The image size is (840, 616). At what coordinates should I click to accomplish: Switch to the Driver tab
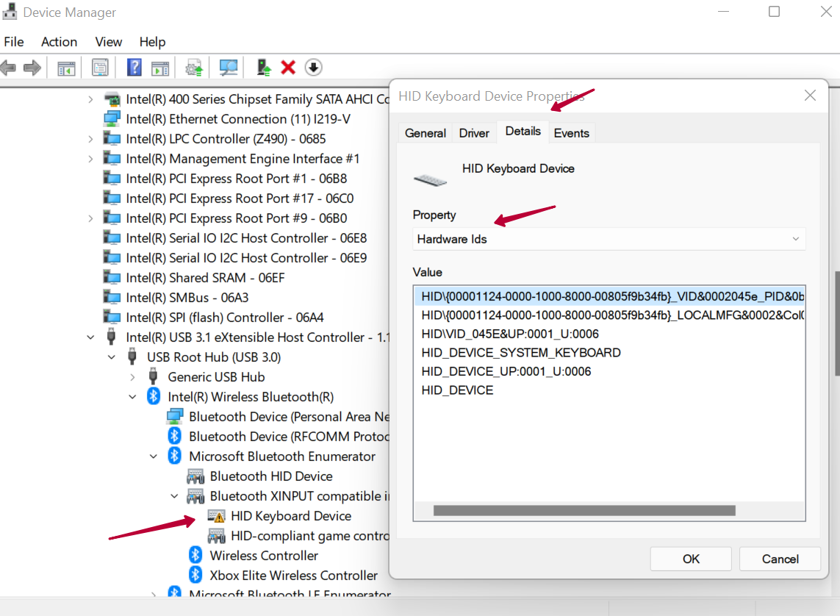click(x=474, y=133)
